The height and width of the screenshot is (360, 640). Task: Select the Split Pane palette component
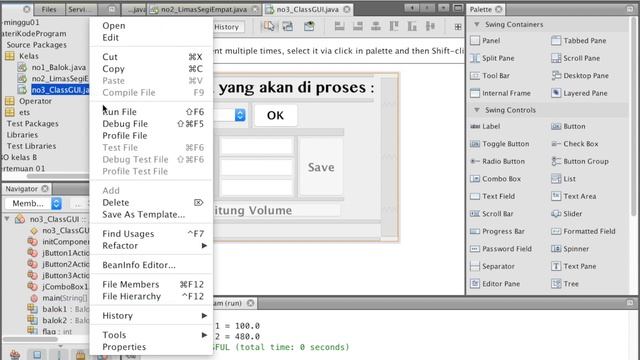492,58
